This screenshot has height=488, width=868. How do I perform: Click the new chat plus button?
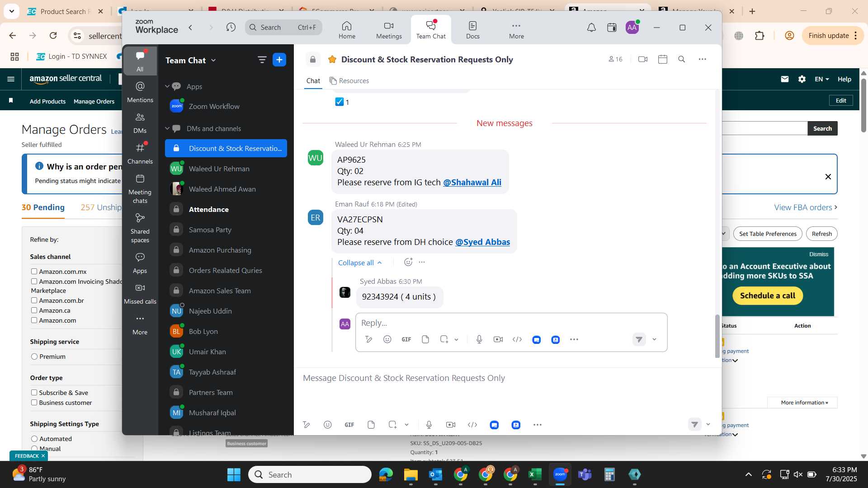click(x=279, y=60)
